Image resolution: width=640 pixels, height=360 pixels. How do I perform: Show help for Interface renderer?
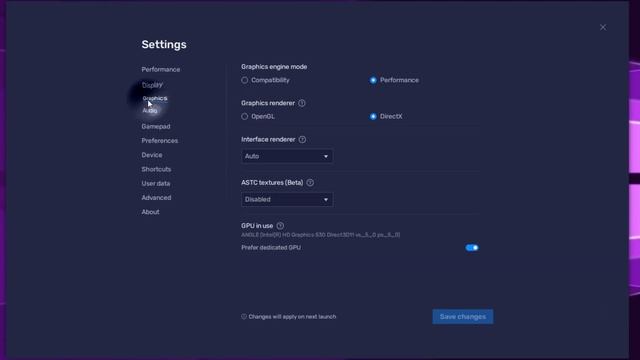tap(302, 140)
